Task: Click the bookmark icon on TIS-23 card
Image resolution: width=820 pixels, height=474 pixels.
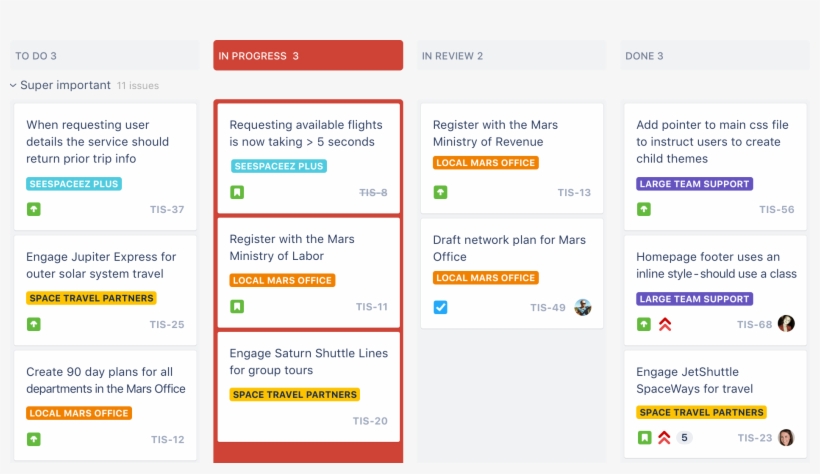Action: 644,437
